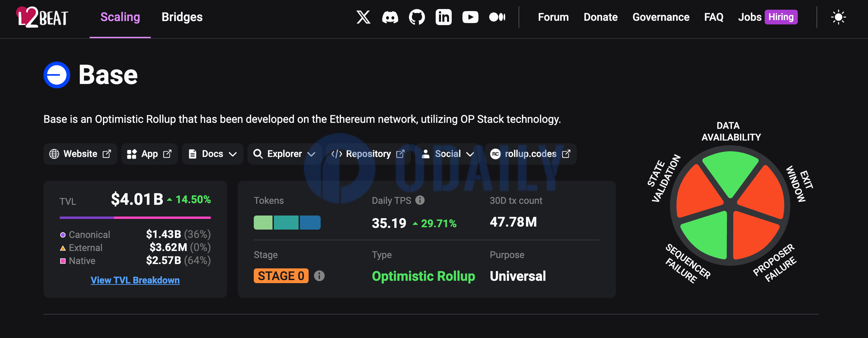Click the Native $2.57B row
The width and height of the screenshot is (868, 338).
pos(135,261)
